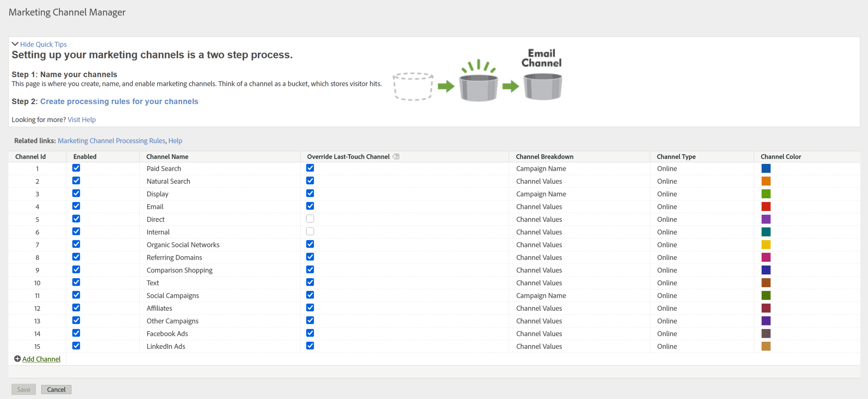Uncheck Override Last-Touch for Organic Social Networks
The height and width of the screenshot is (399, 868).
(310, 244)
